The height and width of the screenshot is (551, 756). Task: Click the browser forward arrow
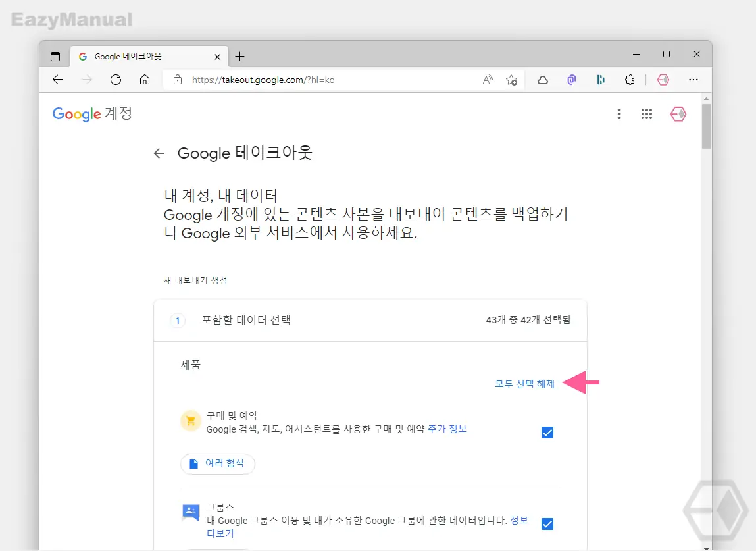coord(87,80)
